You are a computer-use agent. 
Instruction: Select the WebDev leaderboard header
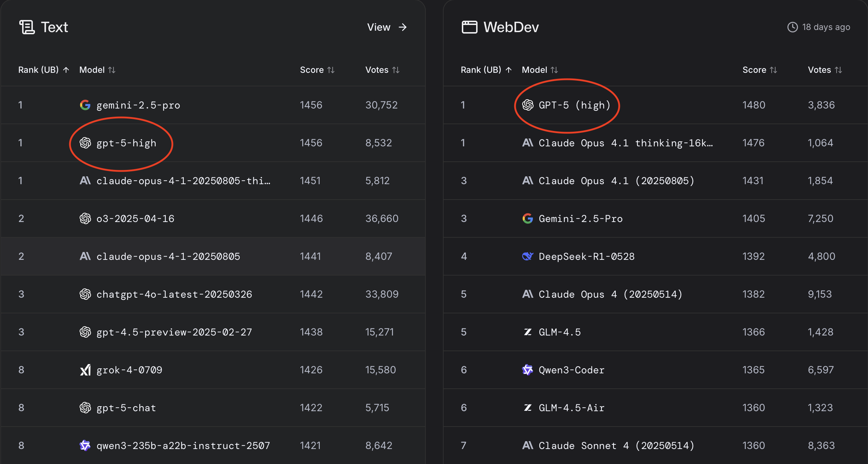(x=511, y=26)
